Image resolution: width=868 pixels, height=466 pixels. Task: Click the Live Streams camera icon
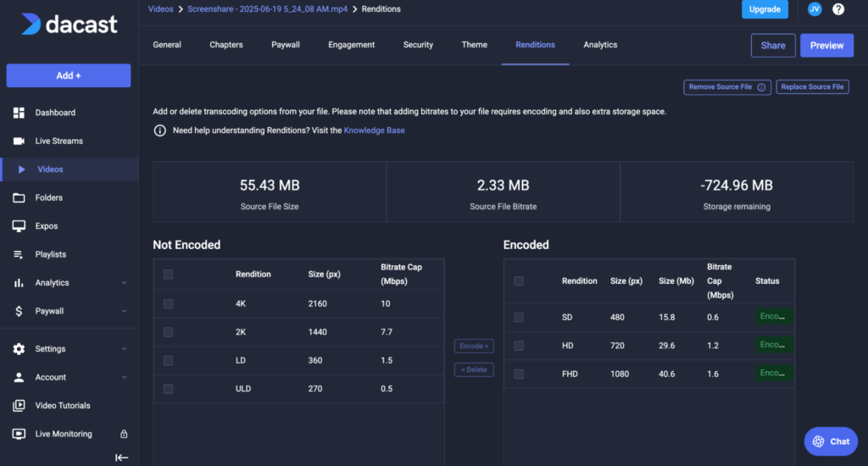coord(19,141)
